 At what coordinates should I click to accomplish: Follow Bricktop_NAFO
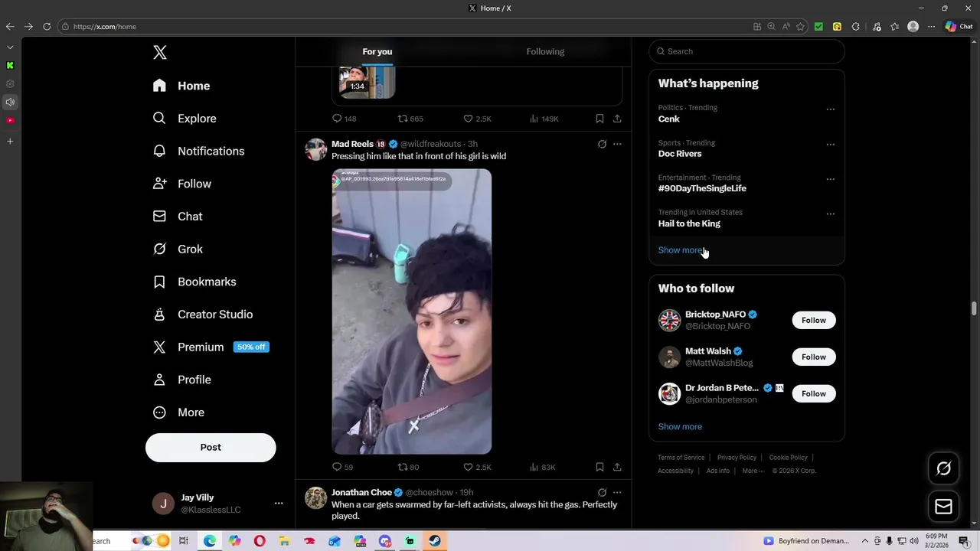[x=814, y=320]
